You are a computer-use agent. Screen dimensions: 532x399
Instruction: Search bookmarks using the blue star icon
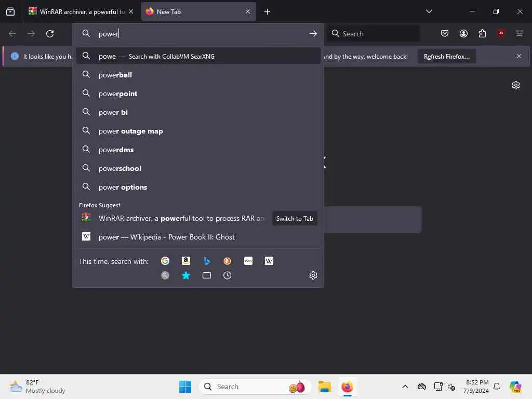(185, 275)
